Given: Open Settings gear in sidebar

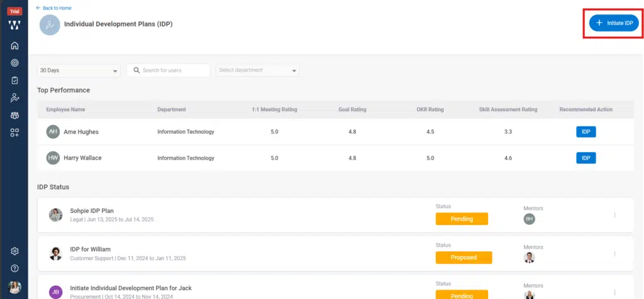Looking at the screenshot, I should (x=14, y=251).
